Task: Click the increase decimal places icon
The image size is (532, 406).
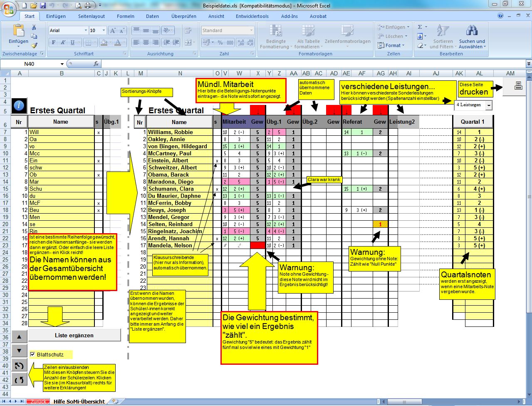Action: point(241,42)
